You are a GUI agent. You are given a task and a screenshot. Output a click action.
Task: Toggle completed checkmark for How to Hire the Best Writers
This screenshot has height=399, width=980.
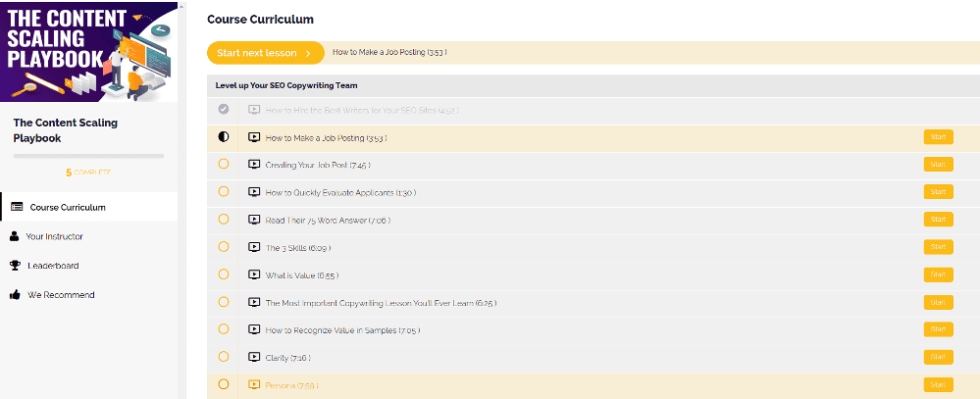223,109
